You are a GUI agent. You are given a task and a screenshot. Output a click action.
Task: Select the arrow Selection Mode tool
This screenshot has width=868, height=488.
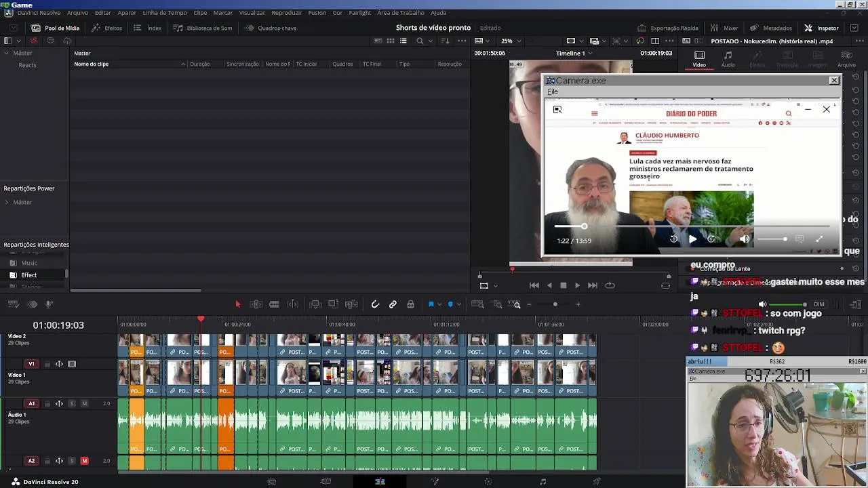point(238,305)
